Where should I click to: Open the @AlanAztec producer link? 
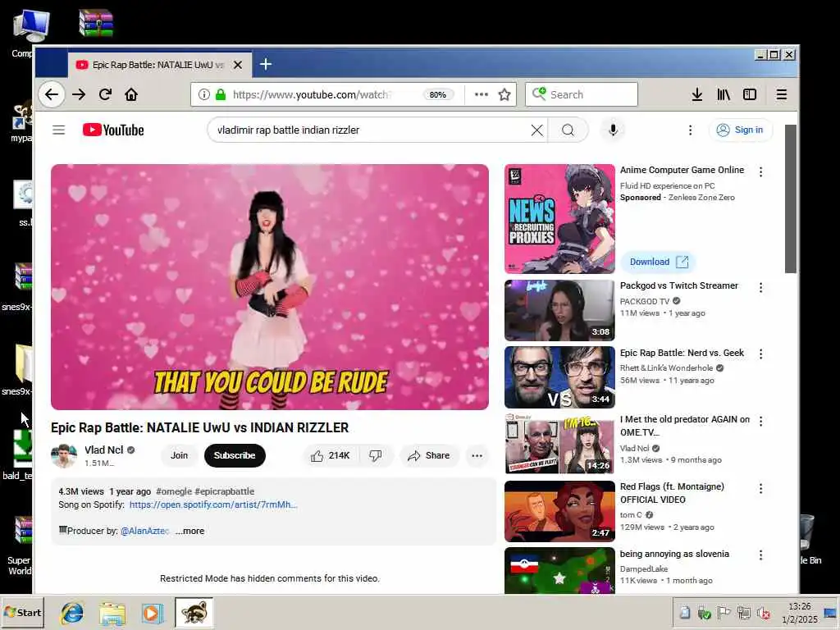[x=144, y=531]
